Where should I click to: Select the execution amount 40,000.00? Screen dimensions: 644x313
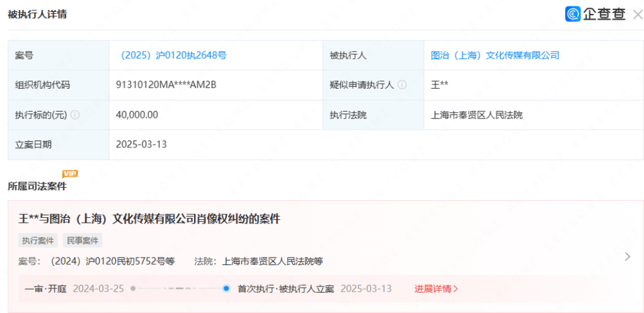137,115
